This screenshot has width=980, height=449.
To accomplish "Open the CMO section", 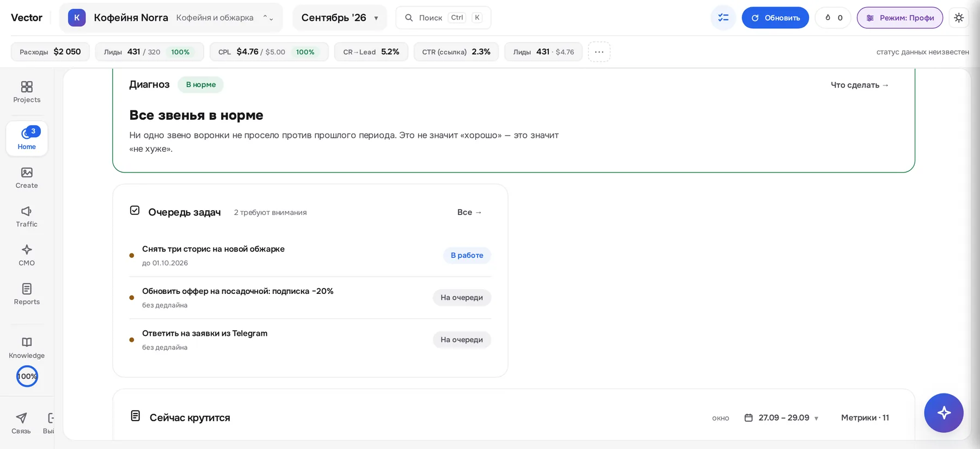I will click(x=27, y=255).
